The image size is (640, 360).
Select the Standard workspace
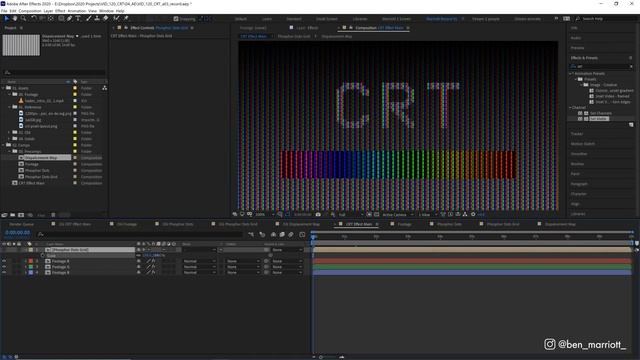[x=294, y=19]
